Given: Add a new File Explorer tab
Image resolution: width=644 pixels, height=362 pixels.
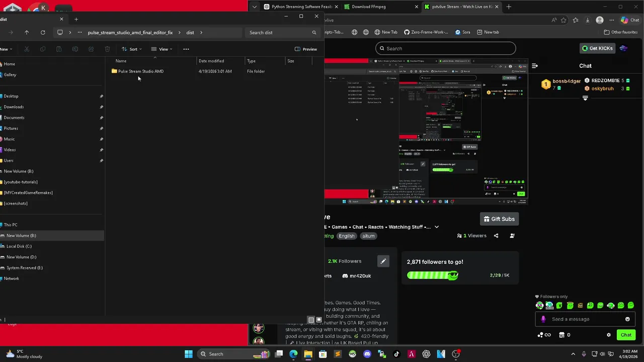Looking at the screenshot, I should pyautogui.click(x=76, y=19).
